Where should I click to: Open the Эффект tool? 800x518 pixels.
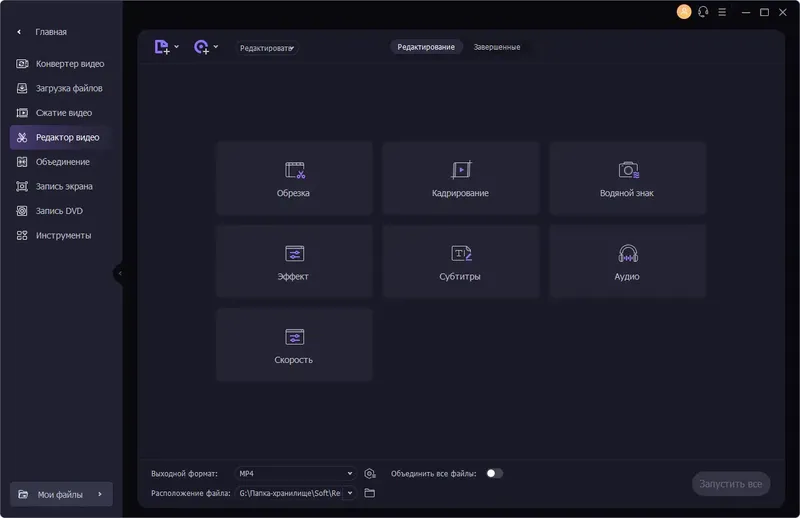point(294,261)
